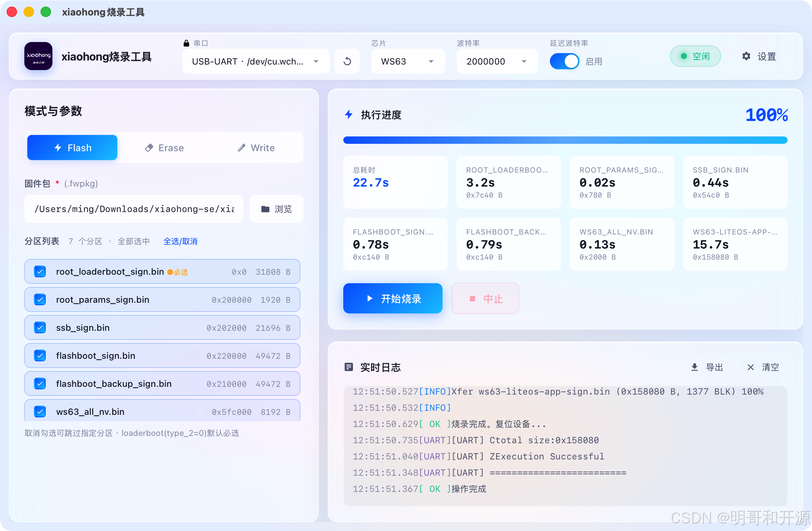Viewport: 812px width, 531px height.
Task: Open settings via the gear icon
Action: (x=746, y=56)
